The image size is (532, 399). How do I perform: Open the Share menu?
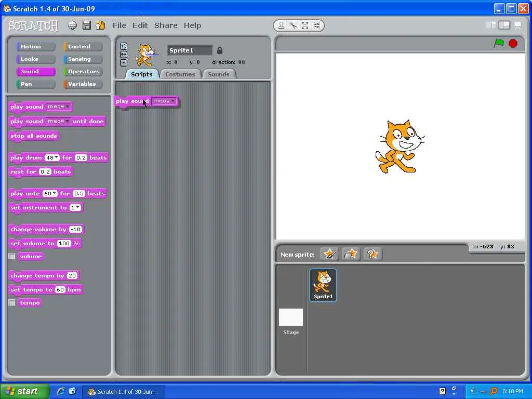166,25
